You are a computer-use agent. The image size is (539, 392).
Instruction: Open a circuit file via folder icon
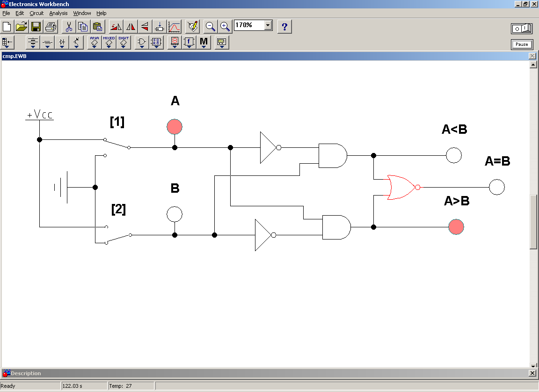click(x=22, y=27)
